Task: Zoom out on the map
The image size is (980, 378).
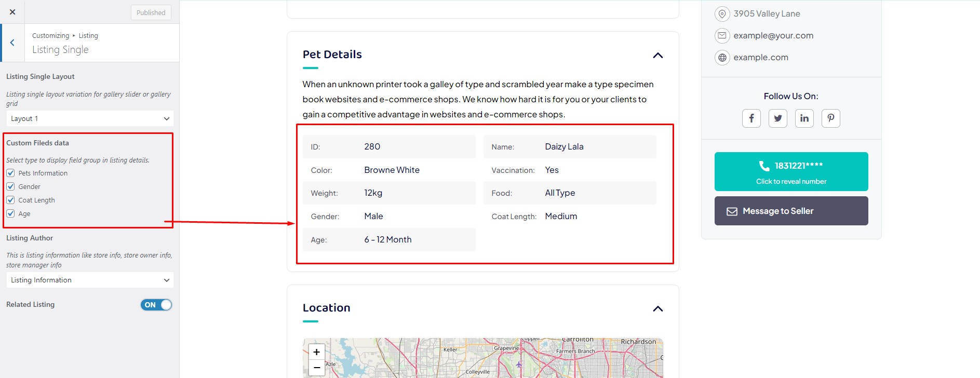Action: click(316, 368)
